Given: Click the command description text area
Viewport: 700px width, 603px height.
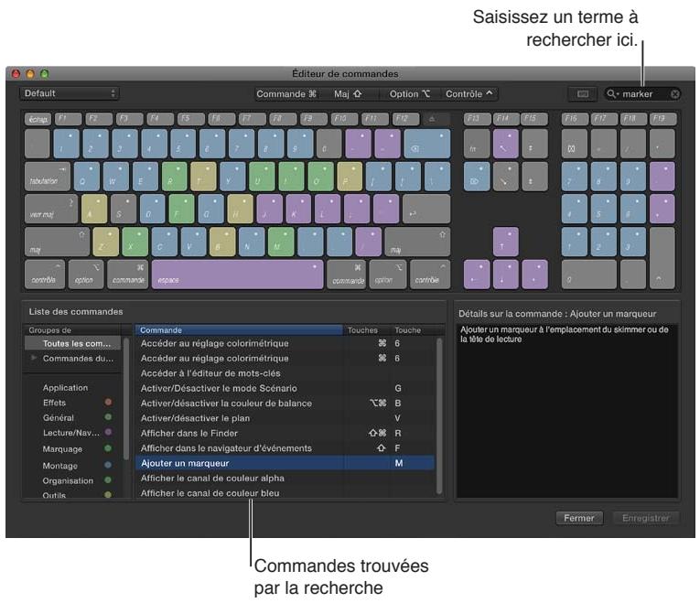Looking at the screenshot, I should (x=567, y=411).
